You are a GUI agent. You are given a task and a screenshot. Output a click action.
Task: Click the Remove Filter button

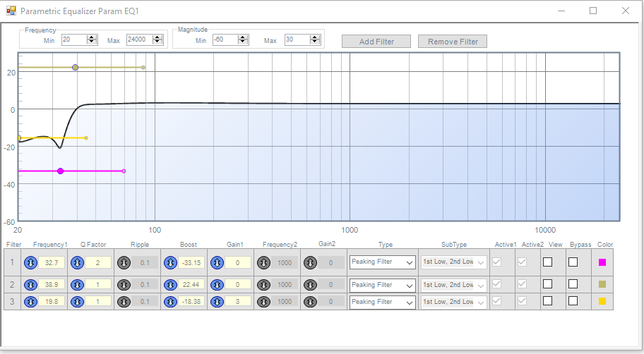coord(453,42)
